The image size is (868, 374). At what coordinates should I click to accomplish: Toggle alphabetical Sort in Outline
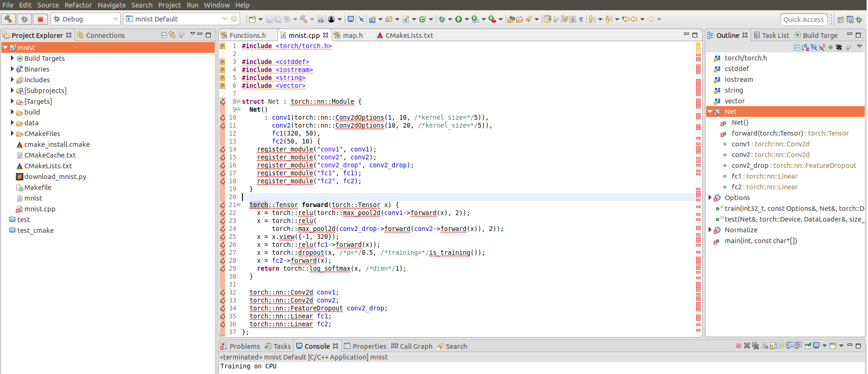(x=805, y=47)
